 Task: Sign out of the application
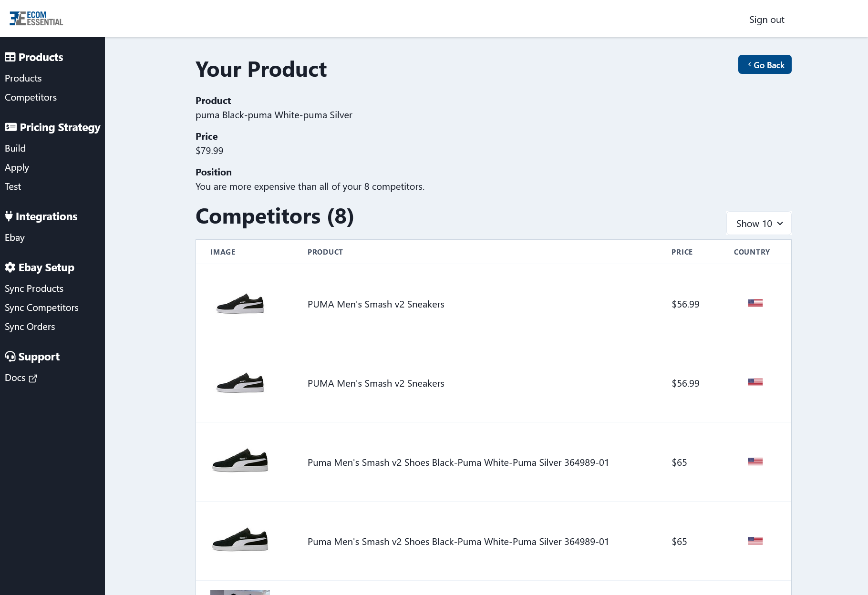click(x=766, y=20)
